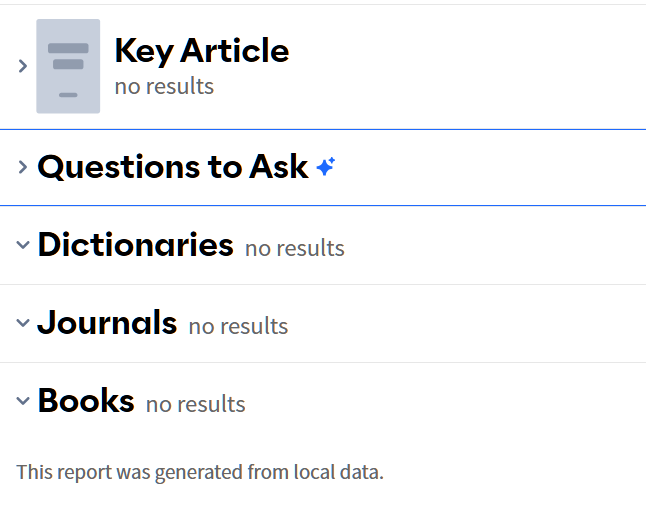This screenshot has height=515, width=646.
Task: Click the Dictionaries heading
Action: [x=135, y=245]
